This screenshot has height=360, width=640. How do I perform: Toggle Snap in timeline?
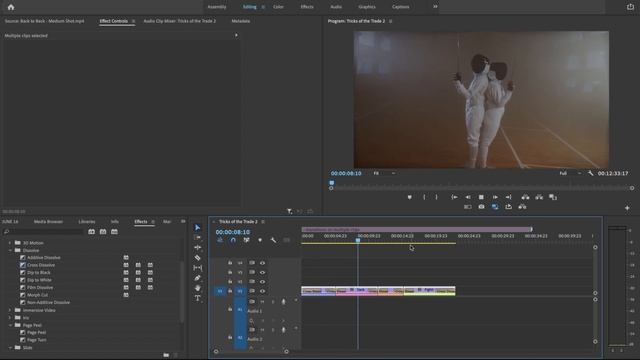(x=233, y=240)
